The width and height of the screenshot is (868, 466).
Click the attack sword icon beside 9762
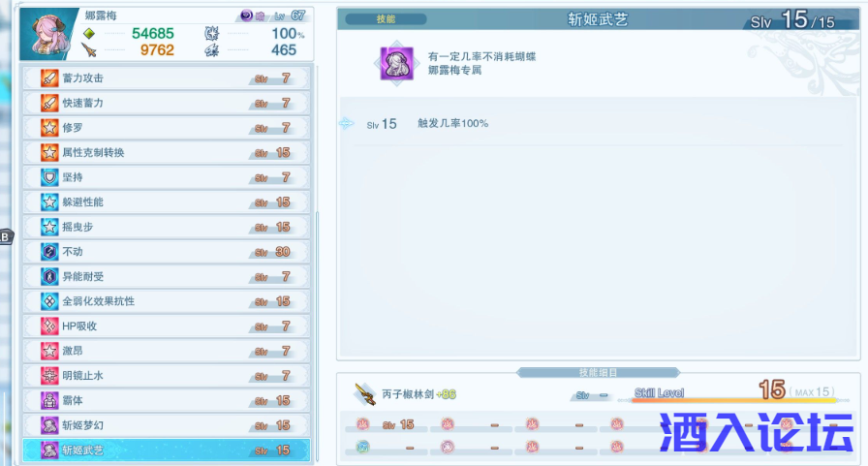point(89,50)
